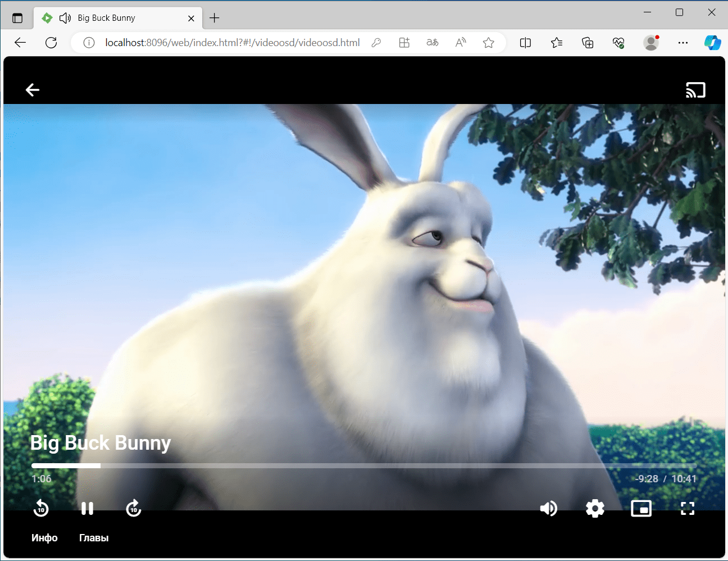Open split screen view
The width and height of the screenshot is (728, 561).
(525, 43)
